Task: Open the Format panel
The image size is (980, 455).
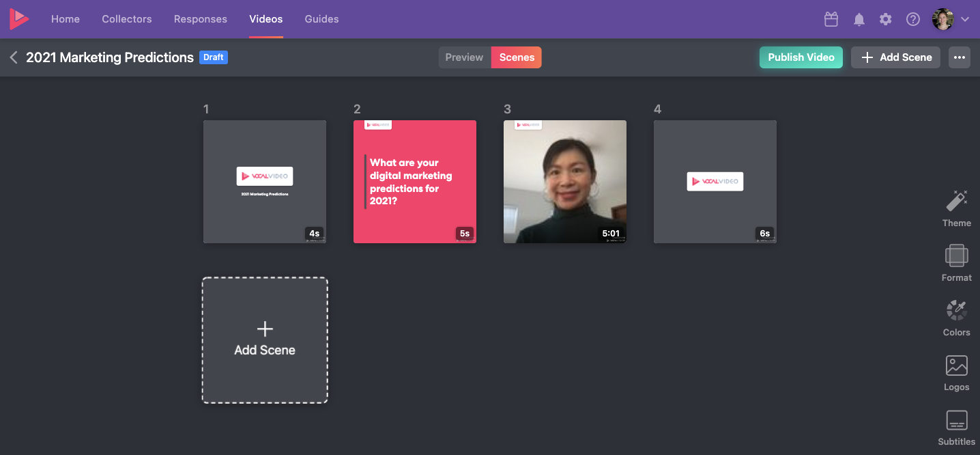Action: point(956,262)
